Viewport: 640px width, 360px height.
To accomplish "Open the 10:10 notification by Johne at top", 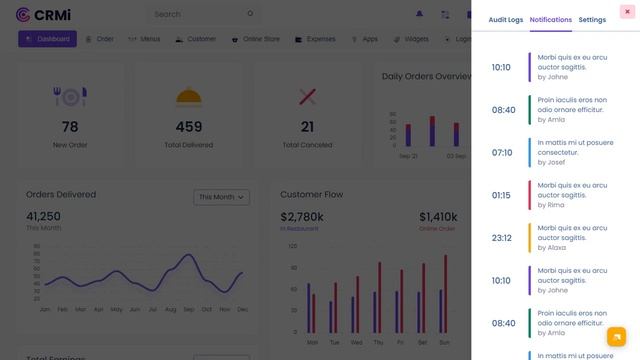I will [x=554, y=67].
